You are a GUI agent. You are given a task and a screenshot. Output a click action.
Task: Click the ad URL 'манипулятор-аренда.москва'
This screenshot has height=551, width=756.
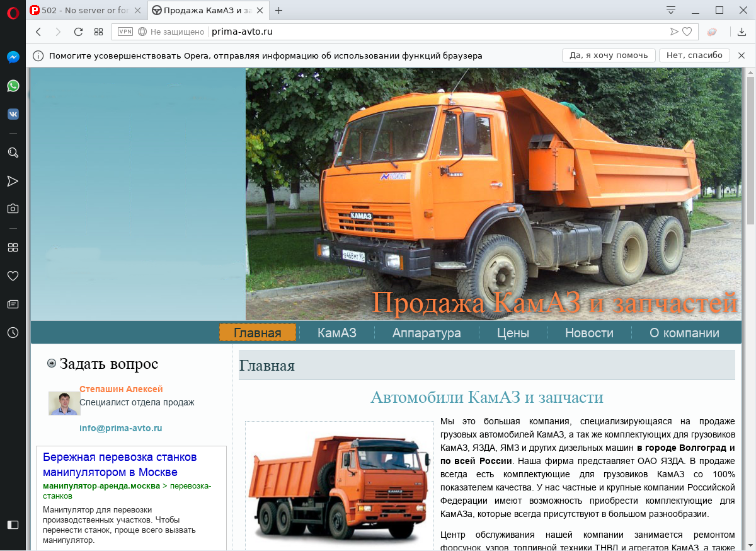point(101,486)
